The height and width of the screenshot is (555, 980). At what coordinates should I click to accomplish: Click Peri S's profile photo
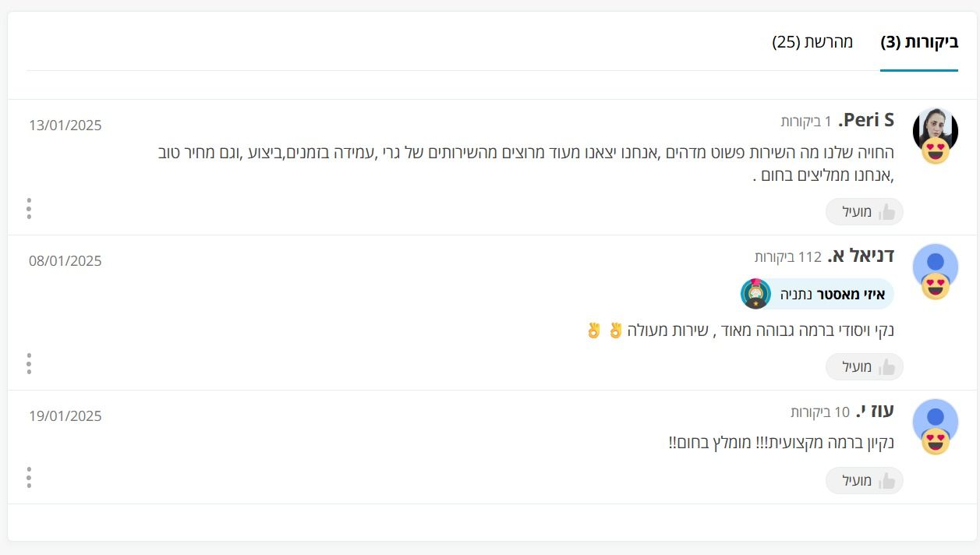(x=935, y=129)
